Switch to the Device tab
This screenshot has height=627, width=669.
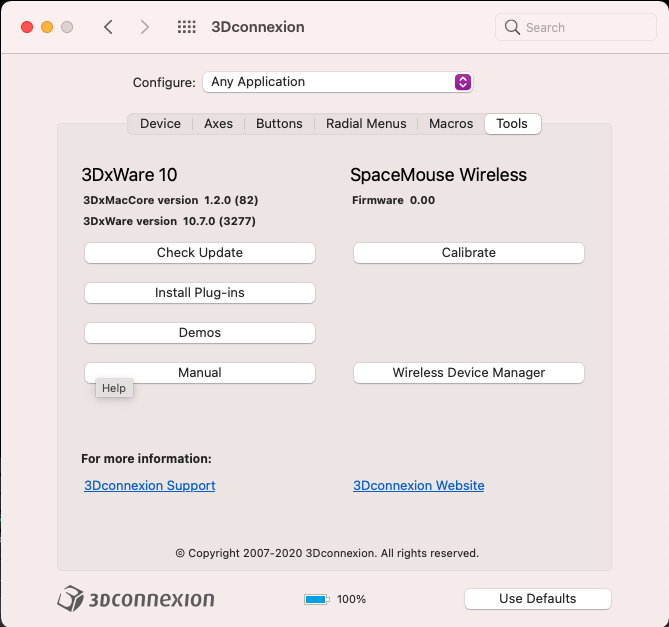click(160, 124)
